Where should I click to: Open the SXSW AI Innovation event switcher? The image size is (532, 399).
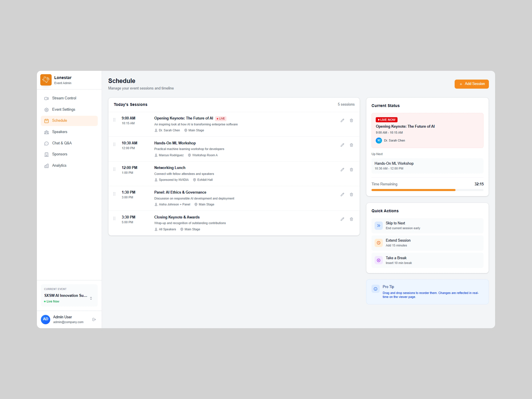coord(66,296)
